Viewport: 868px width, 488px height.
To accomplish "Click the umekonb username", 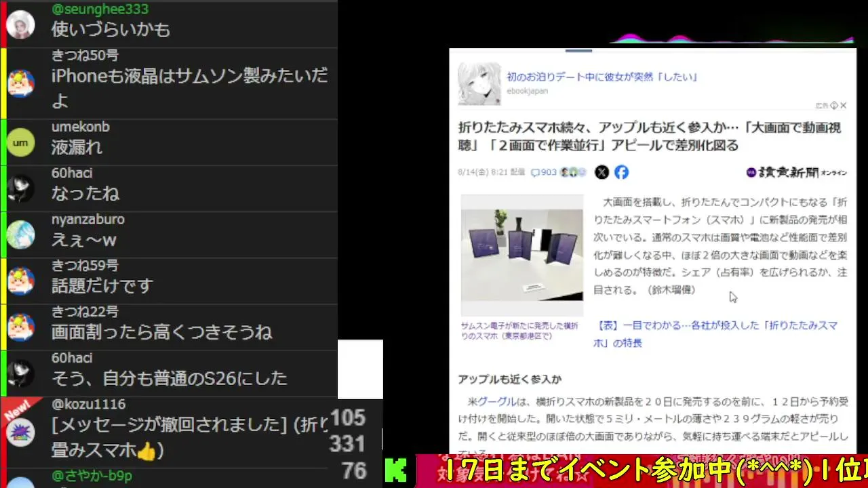I will 80,127.
